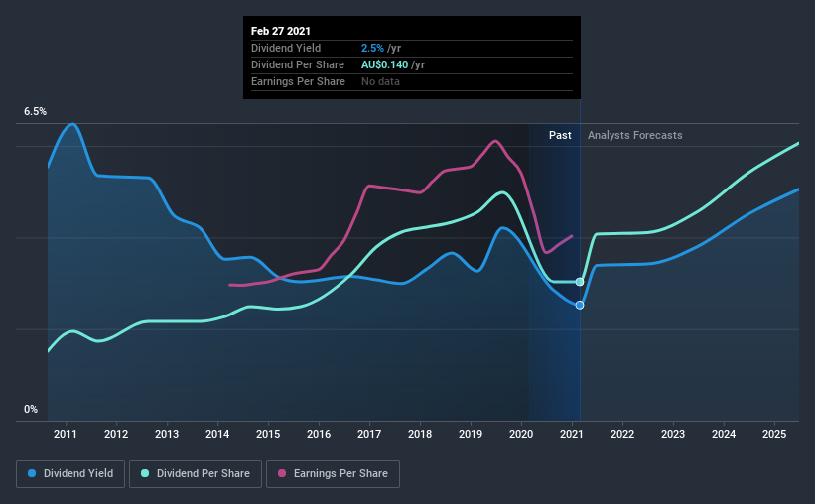Click the AU$0.140 dividend per share value
This screenshot has height=504, width=815.
tap(384, 64)
